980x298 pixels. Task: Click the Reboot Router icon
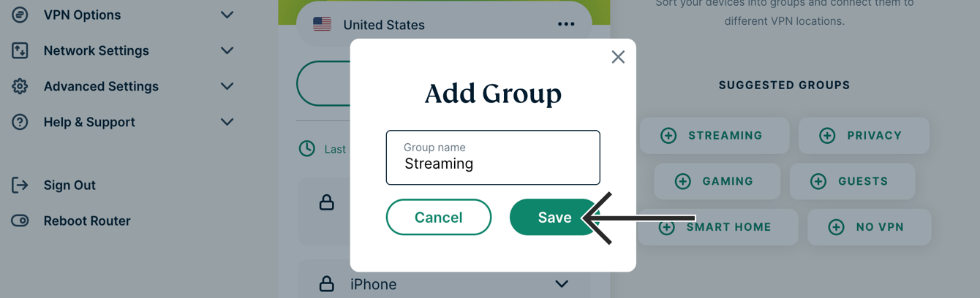[20, 221]
